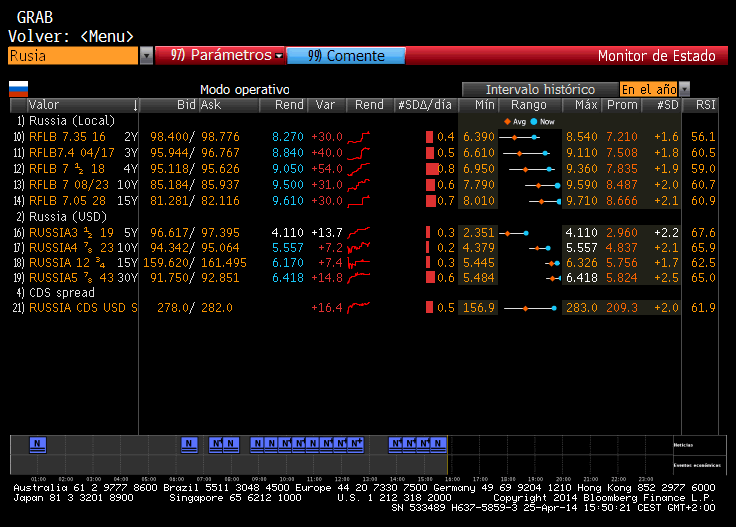Open the sparkline for RUSSIA4 ⅞ 23
Screen dimensions: 736x527
coord(359,248)
